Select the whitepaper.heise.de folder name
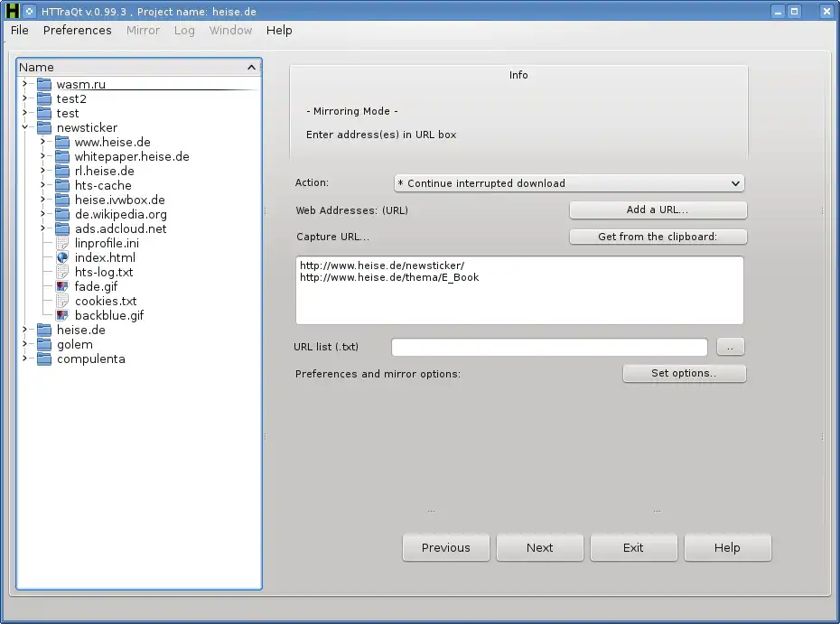This screenshot has width=840, height=624. tap(132, 156)
